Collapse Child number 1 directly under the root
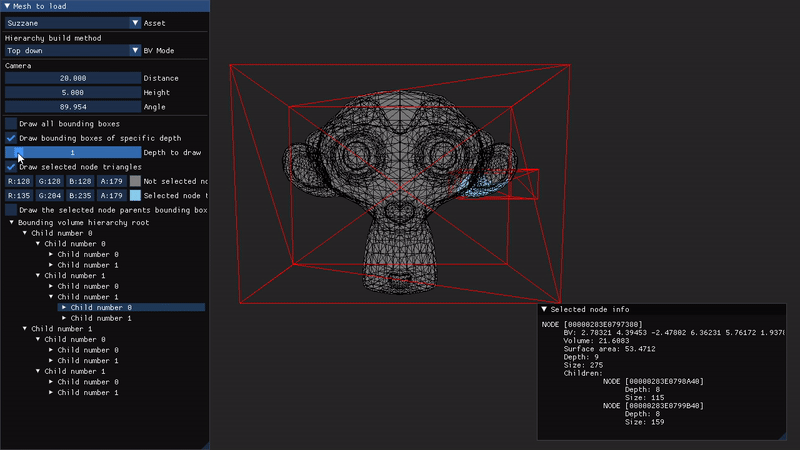This screenshot has width=800, height=450. point(24,329)
